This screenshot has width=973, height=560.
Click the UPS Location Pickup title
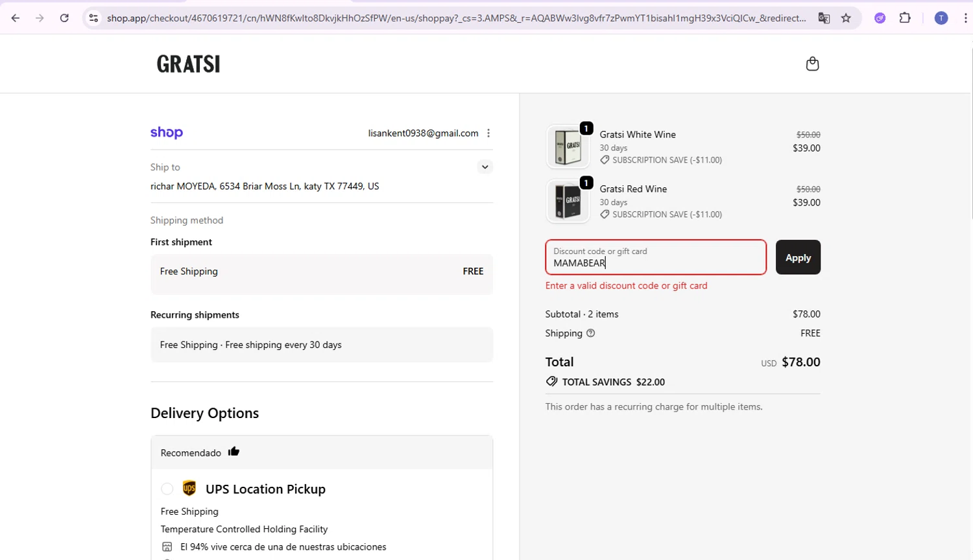click(x=265, y=489)
